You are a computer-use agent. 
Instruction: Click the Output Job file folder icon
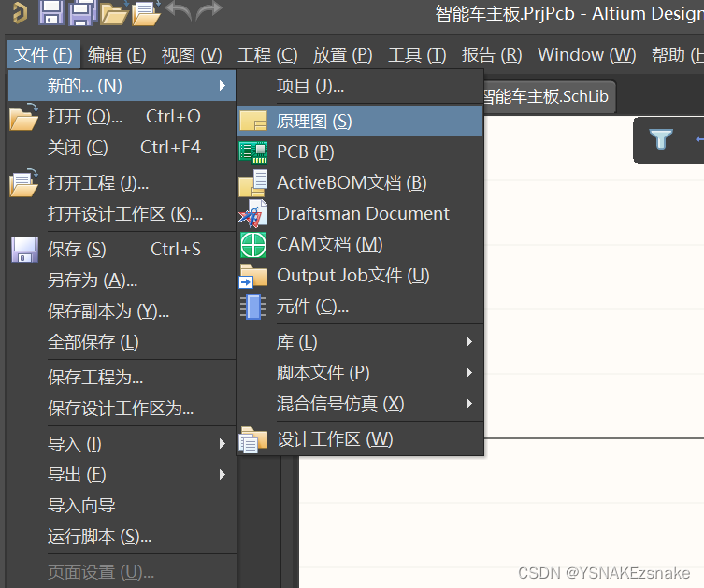(x=253, y=276)
